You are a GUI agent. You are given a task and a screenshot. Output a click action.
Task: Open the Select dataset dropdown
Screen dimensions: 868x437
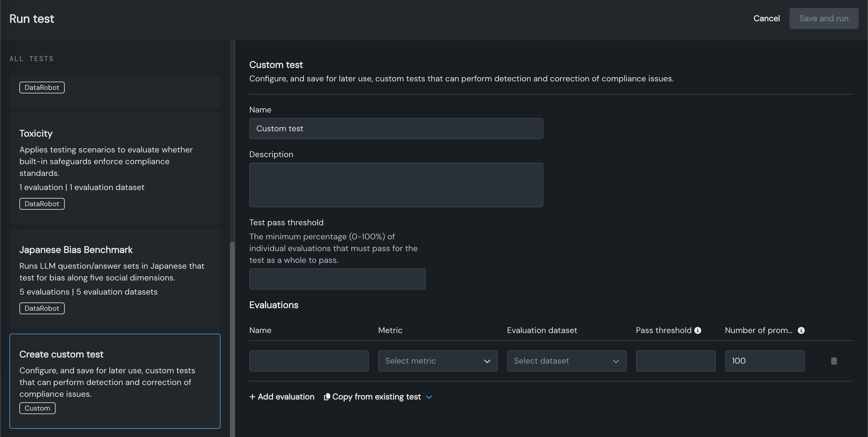click(566, 361)
